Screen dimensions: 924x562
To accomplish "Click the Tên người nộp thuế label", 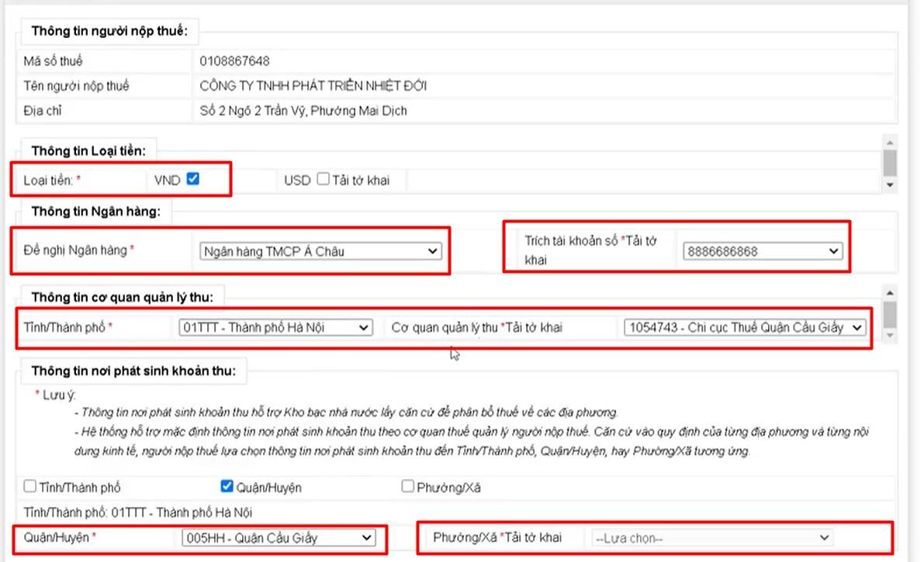I will coord(76,86).
